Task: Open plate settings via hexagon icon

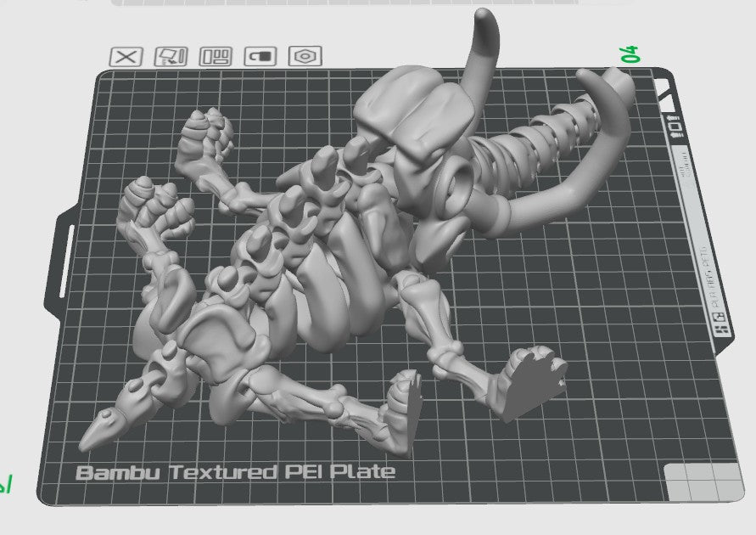Action: pos(305,57)
